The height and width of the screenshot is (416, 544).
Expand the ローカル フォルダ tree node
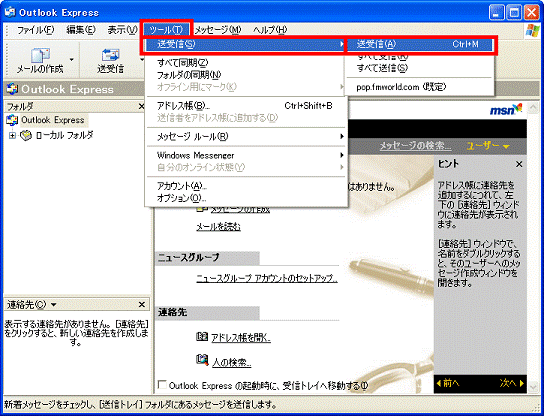(x=12, y=135)
